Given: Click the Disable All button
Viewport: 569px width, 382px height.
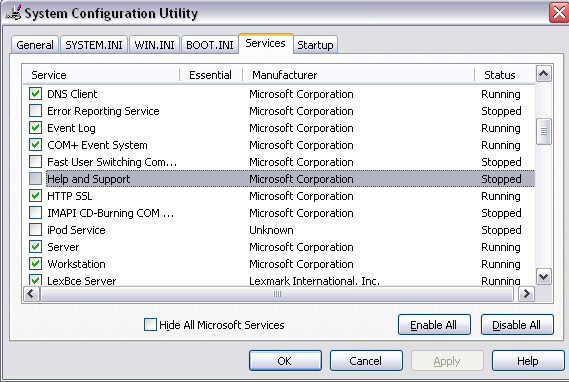Looking at the screenshot, I should 517,325.
